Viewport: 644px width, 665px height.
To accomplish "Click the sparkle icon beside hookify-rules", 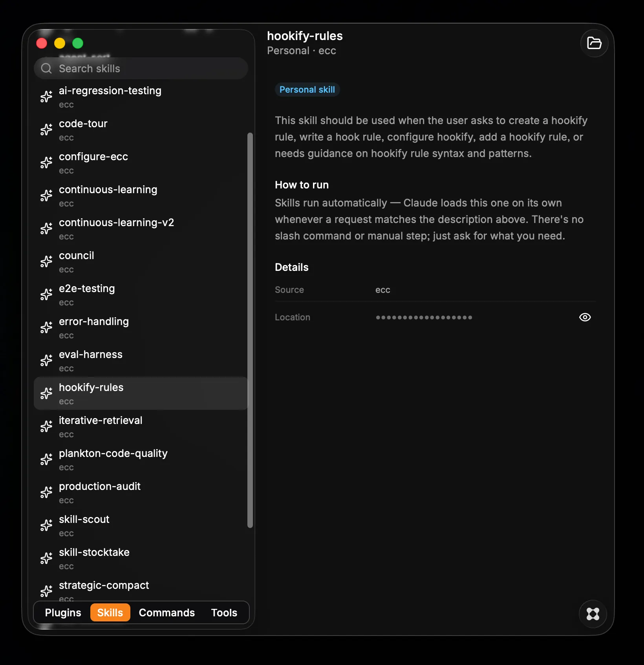I will 46,393.
